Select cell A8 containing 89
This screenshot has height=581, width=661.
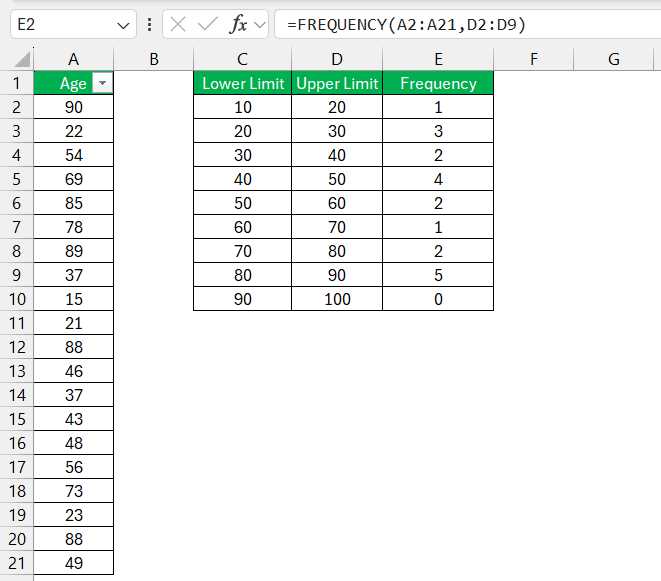tap(73, 251)
